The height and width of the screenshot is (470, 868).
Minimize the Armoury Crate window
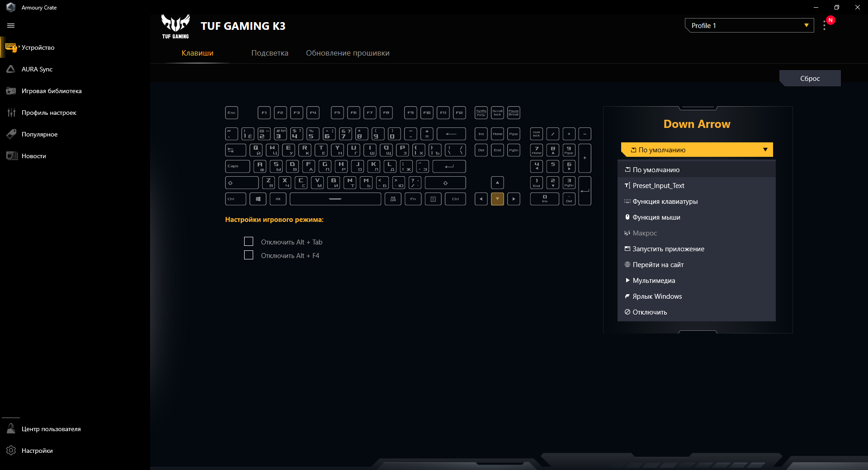pos(816,7)
